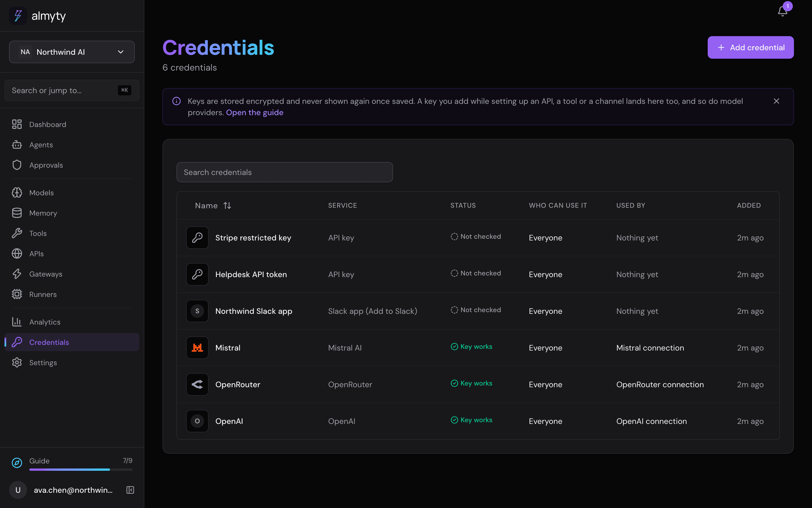Image resolution: width=812 pixels, height=508 pixels.
Task: Click the Guide progress bar
Action: [81, 469]
